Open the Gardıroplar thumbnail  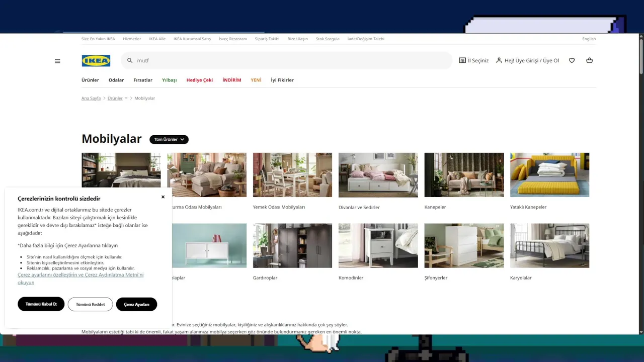point(292,246)
